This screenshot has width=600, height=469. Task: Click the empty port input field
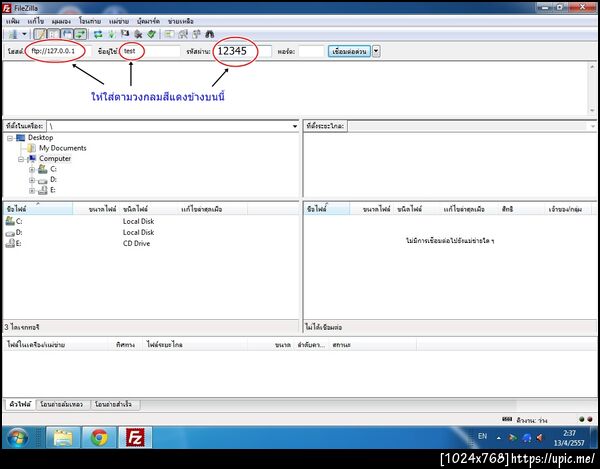(x=311, y=51)
